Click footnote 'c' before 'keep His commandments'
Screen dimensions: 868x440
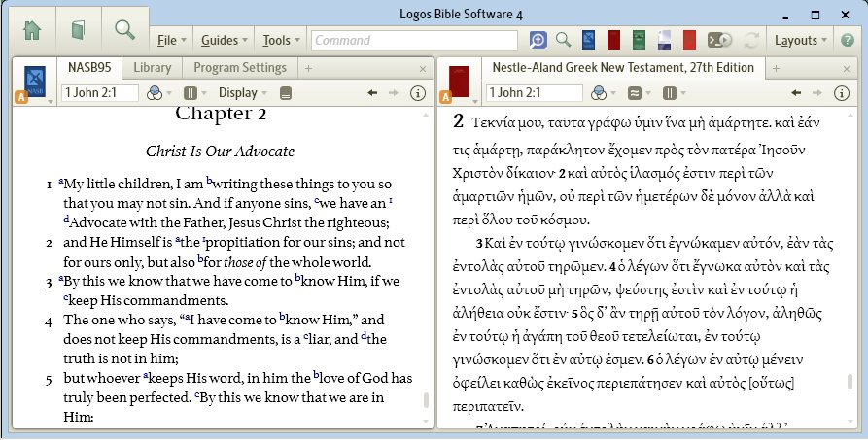66,298
